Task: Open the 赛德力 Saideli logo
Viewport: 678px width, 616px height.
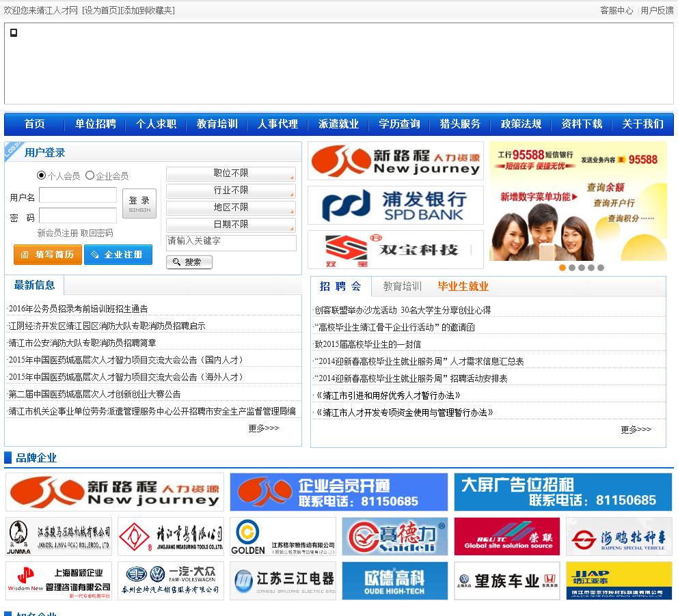Action: (395, 537)
